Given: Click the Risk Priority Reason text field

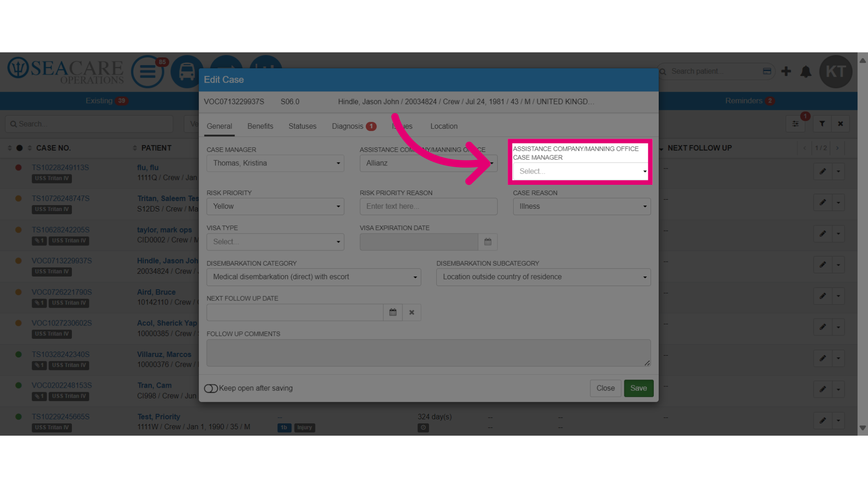Looking at the screenshot, I should click(429, 206).
